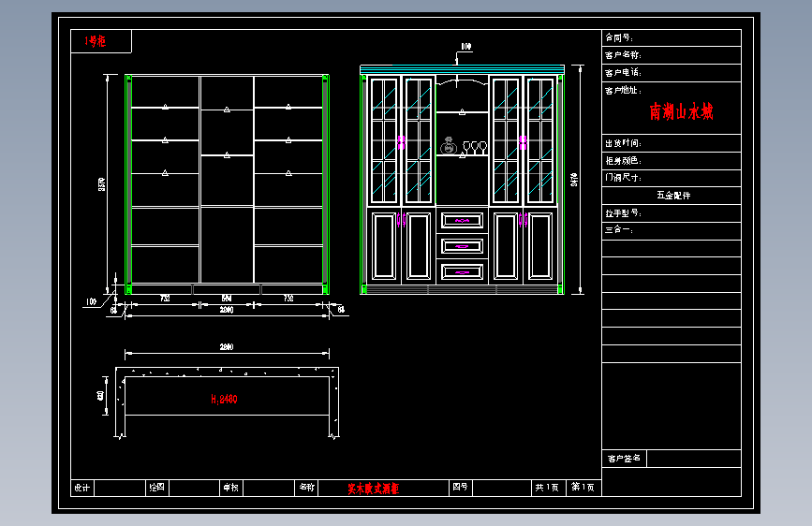Select the red "H:2480" height annotation
This screenshot has height=526, width=812.
(224, 399)
